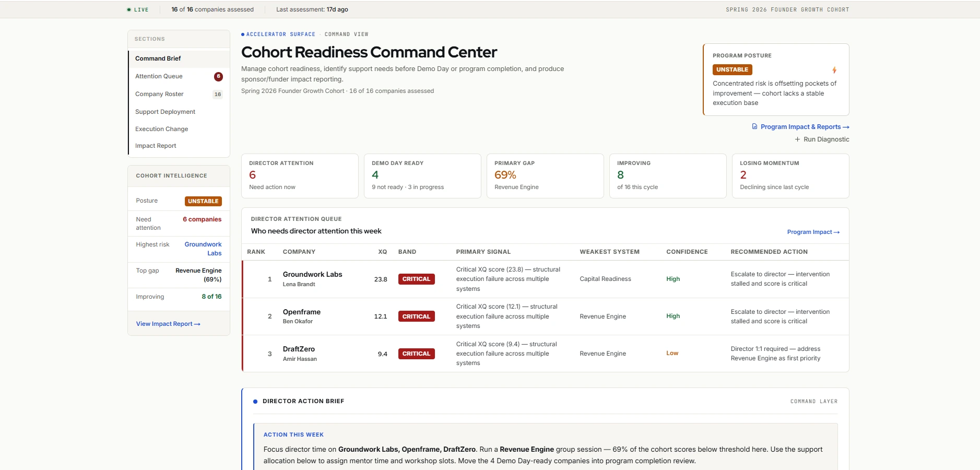Click the 16 count badge on Company Roster
Screen dimensions: 980x470
click(x=218, y=95)
